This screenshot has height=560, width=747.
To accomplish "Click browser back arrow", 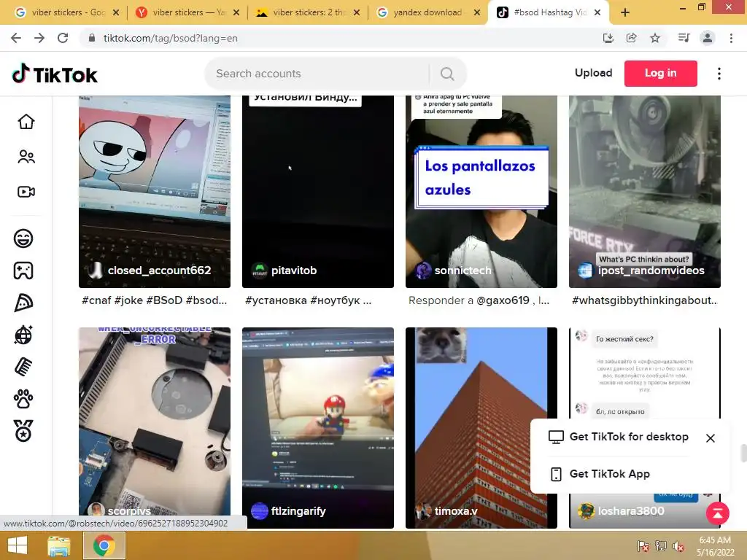I will point(16,38).
